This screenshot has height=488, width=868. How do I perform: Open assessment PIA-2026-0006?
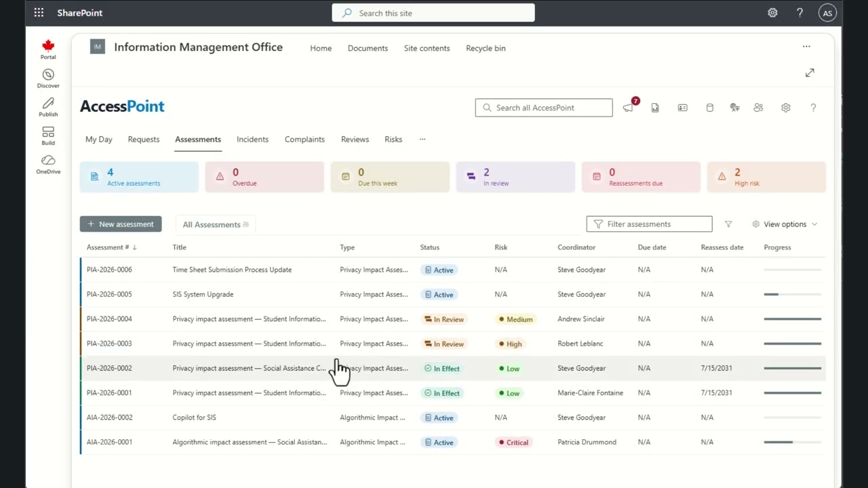pyautogui.click(x=109, y=270)
